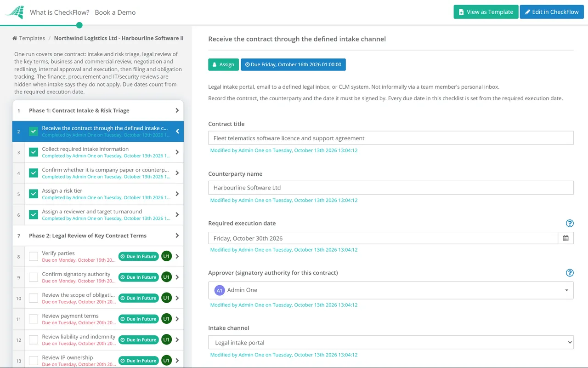Uncheck Assign a risk tier checkbox
This screenshot has height=368, width=588.
pos(34,194)
